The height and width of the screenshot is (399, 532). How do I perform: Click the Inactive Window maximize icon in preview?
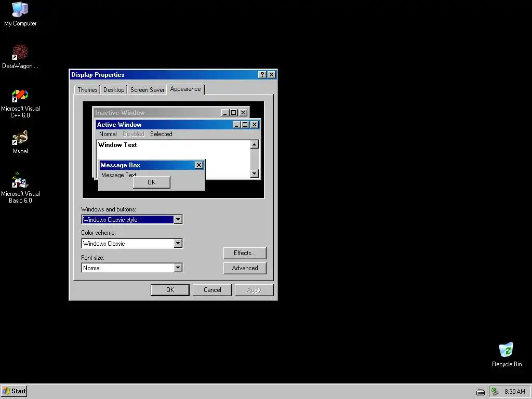point(233,112)
